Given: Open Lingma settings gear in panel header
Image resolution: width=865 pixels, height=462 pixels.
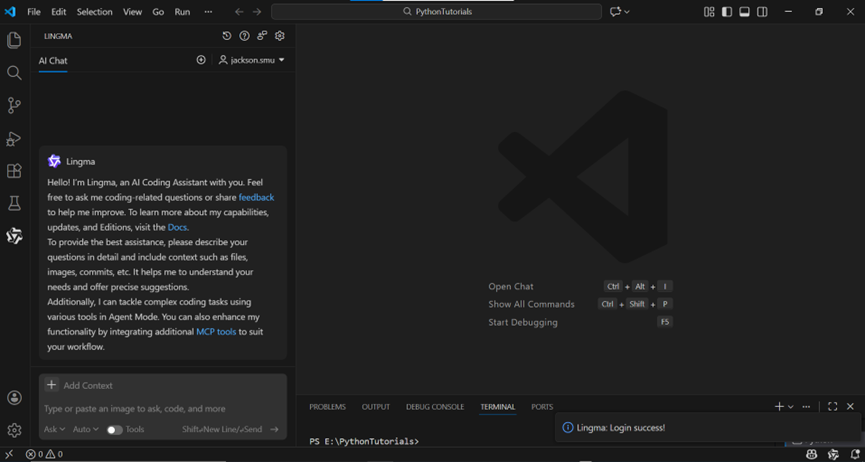Looking at the screenshot, I should tap(280, 36).
